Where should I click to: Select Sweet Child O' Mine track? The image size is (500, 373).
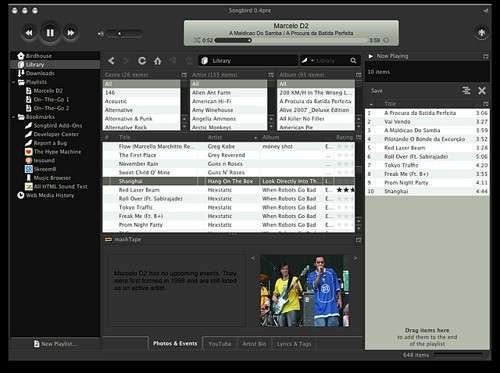[x=229, y=173]
